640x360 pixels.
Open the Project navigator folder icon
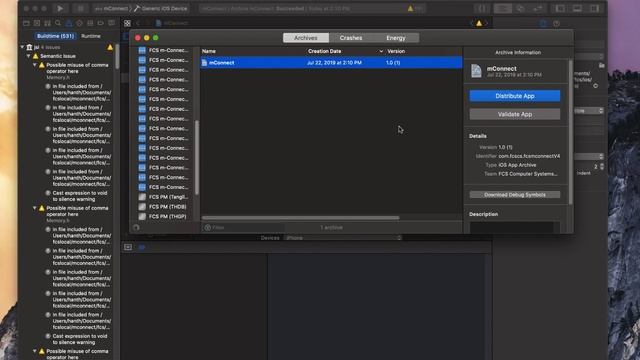(x=26, y=23)
